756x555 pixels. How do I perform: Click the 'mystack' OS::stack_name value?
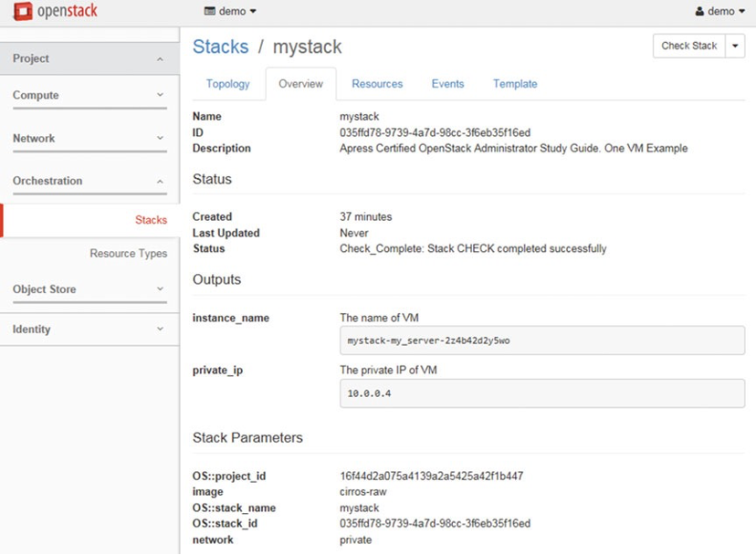click(359, 508)
